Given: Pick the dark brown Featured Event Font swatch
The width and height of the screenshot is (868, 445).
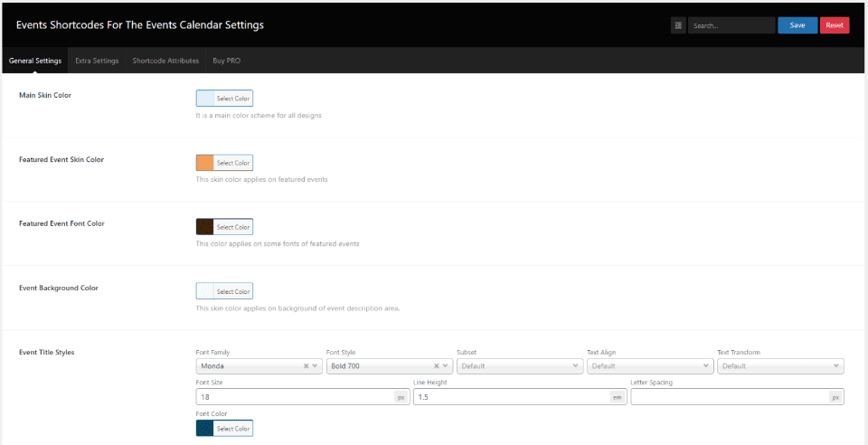Looking at the screenshot, I should coord(205,227).
